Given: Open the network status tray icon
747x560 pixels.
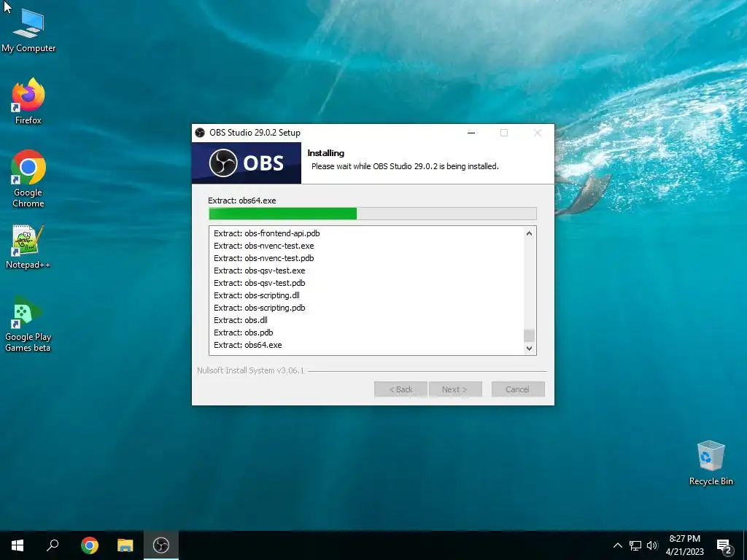Looking at the screenshot, I should pyautogui.click(x=635, y=545).
